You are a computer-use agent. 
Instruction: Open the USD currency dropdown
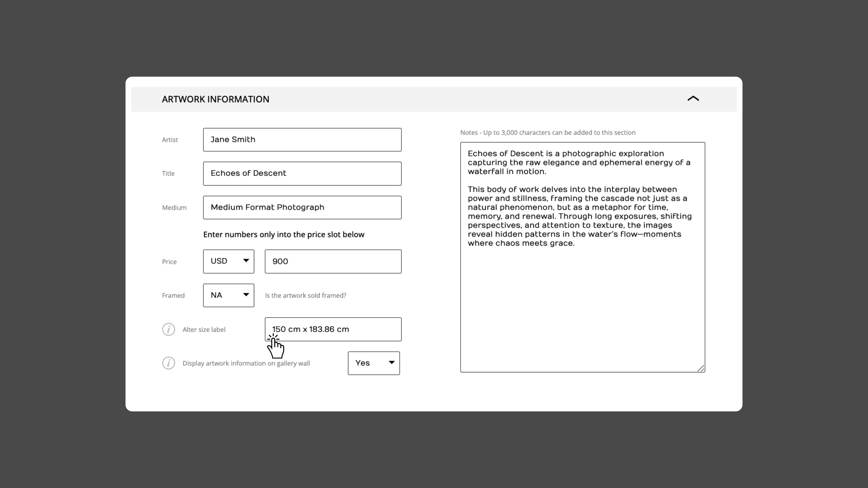pos(228,261)
